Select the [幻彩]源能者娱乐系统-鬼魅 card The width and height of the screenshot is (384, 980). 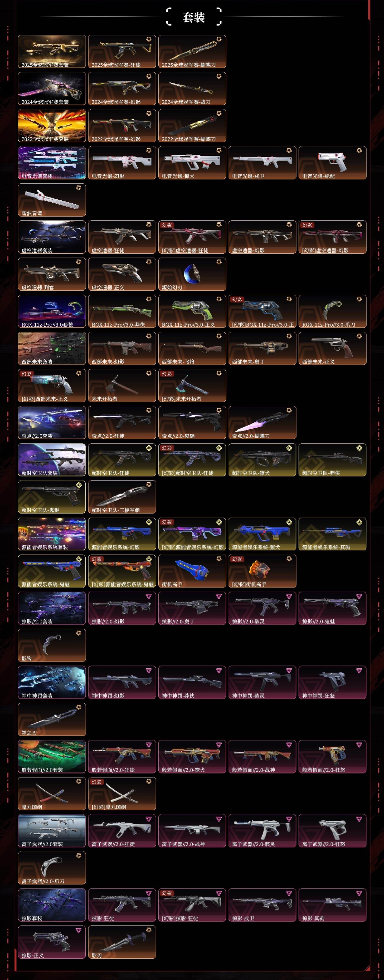click(122, 571)
